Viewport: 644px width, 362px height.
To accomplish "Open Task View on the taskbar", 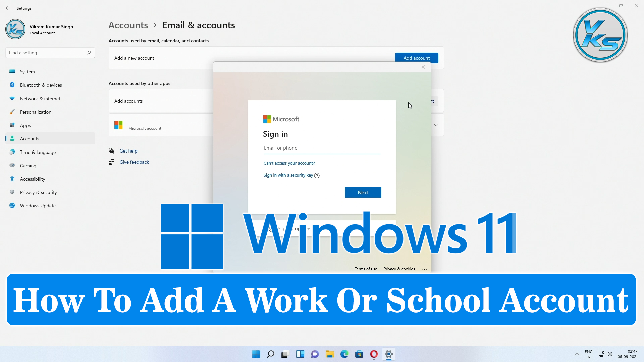I will [285, 354].
